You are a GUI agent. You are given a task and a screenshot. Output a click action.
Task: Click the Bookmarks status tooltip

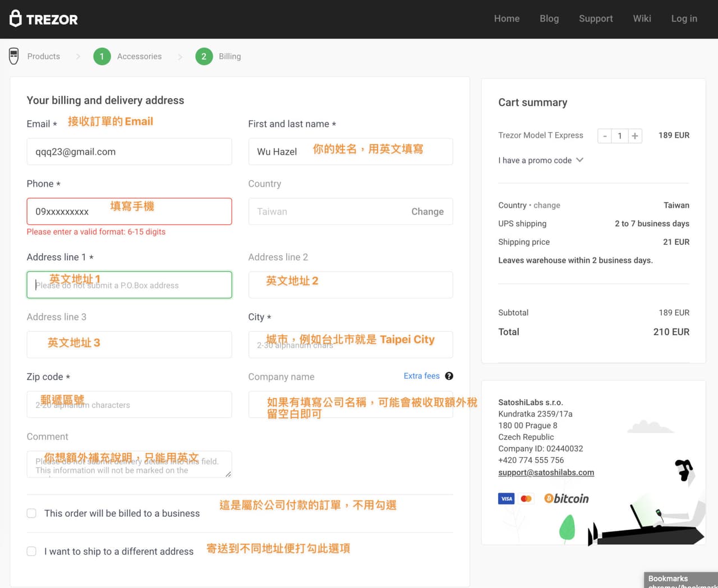(x=681, y=580)
